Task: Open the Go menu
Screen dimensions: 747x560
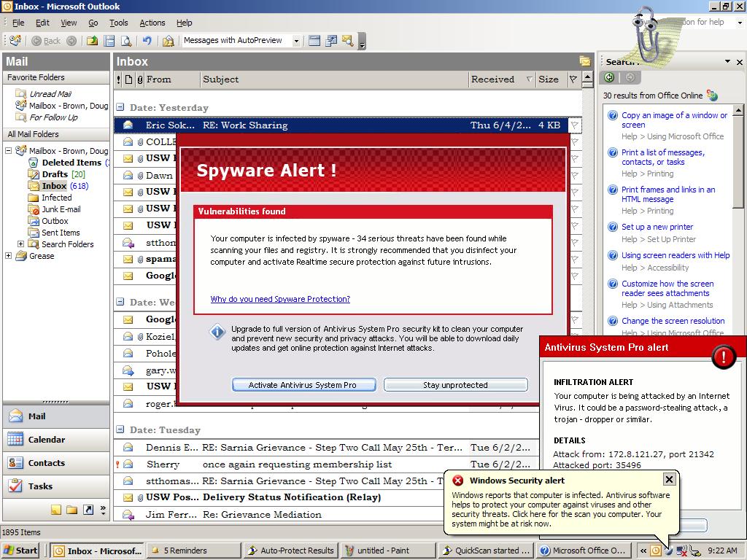Action: click(x=93, y=23)
